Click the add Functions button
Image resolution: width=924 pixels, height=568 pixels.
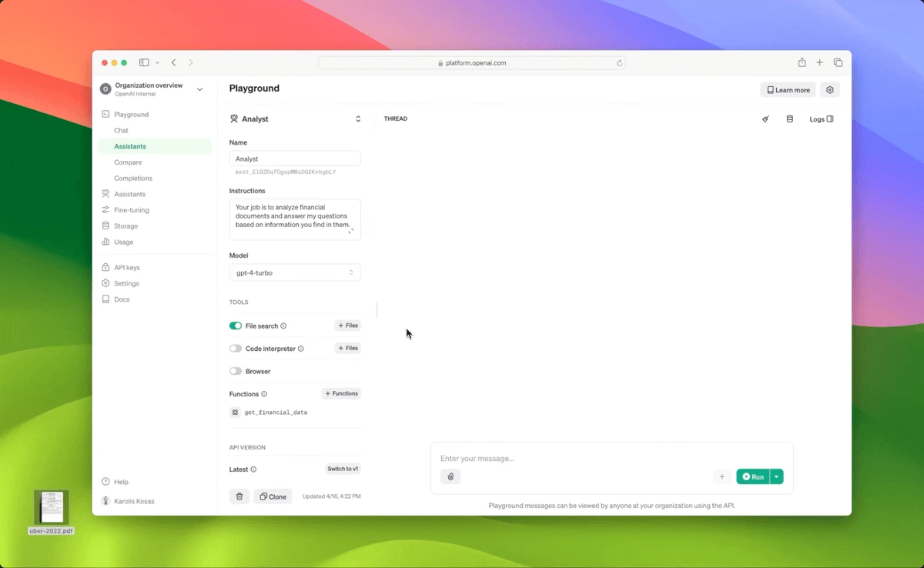(342, 393)
